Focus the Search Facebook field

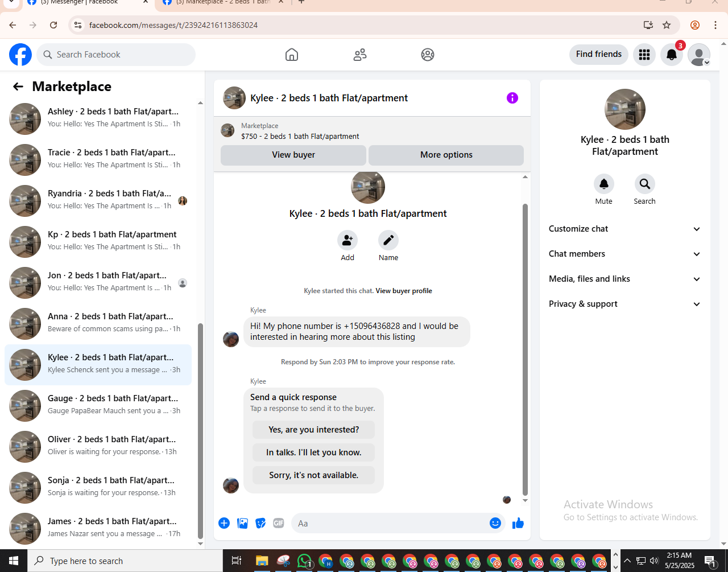click(x=116, y=55)
